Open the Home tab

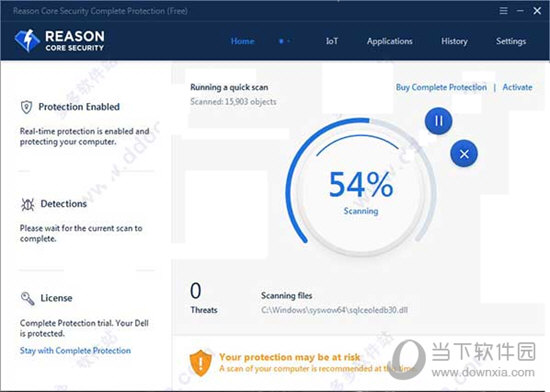click(x=242, y=41)
